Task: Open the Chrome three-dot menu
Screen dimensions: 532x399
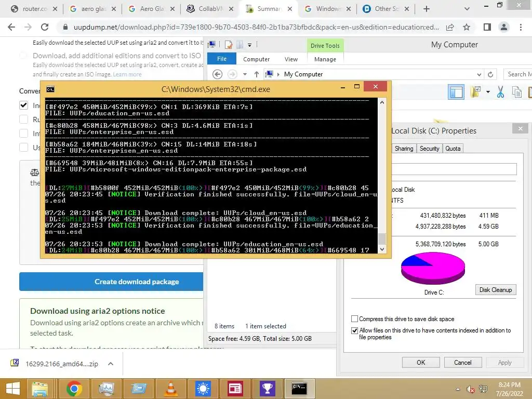Action: (521, 27)
